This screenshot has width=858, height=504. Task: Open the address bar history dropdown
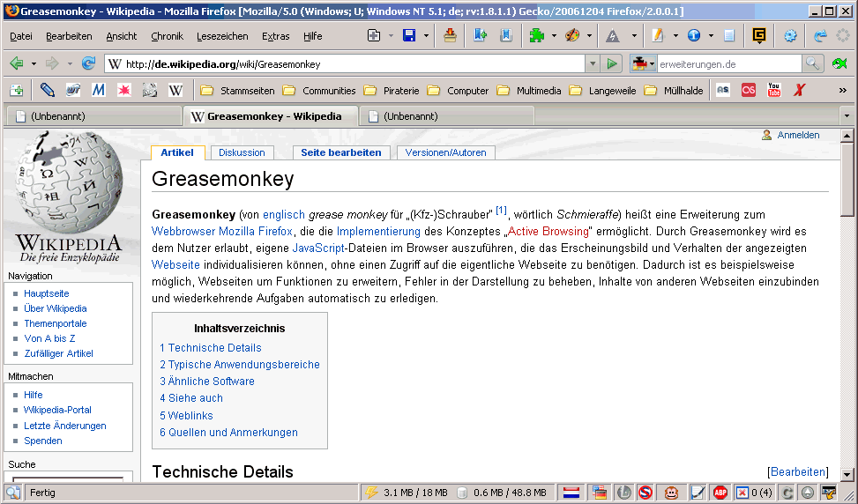pyautogui.click(x=593, y=64)
